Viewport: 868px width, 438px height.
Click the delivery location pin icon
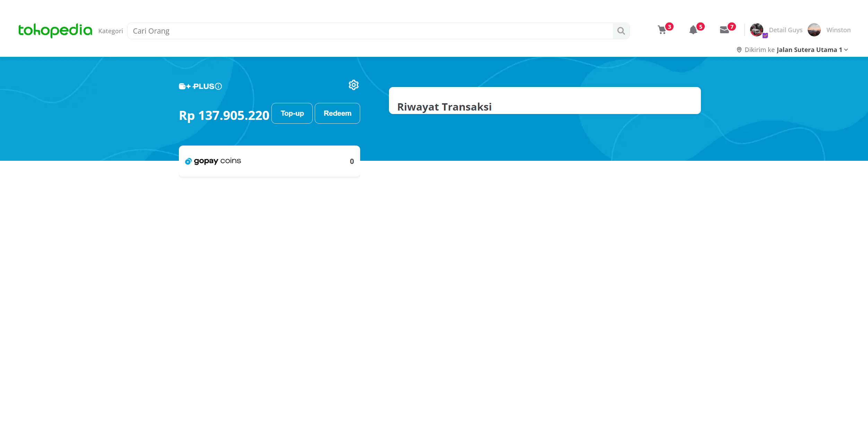point(739,50)
